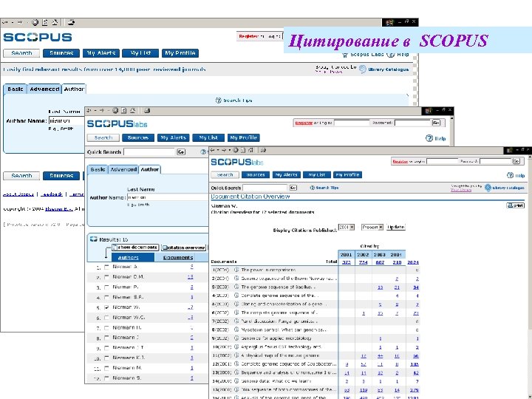Click the Help icon in the middle Scopus labs window
The height and width of the screenshot is (399, 532).
click(429, 138)
